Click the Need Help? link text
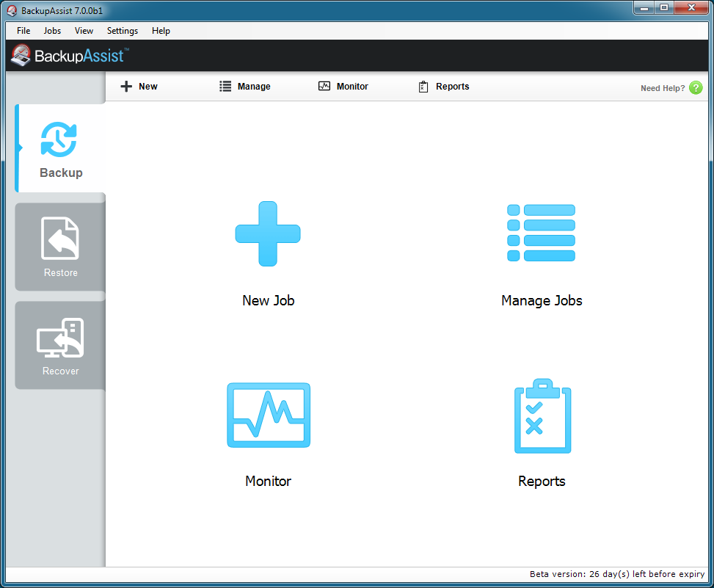The height and width of the screenshot is (588, 714). (663, 88)
